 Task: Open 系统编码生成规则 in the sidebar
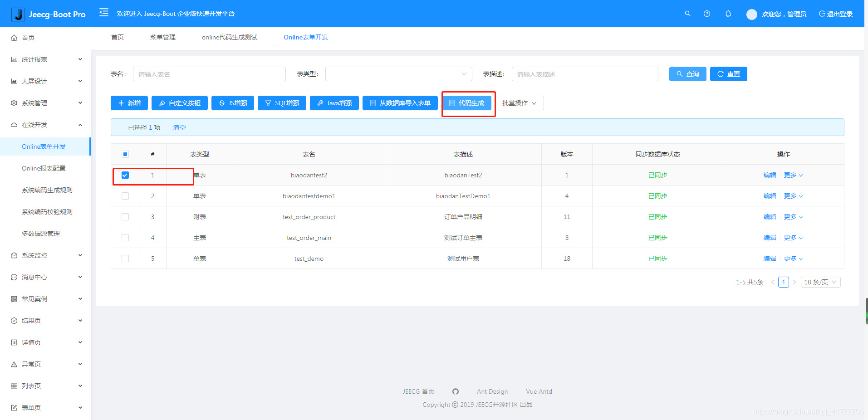pyautogui.click(x=47, y=190)
